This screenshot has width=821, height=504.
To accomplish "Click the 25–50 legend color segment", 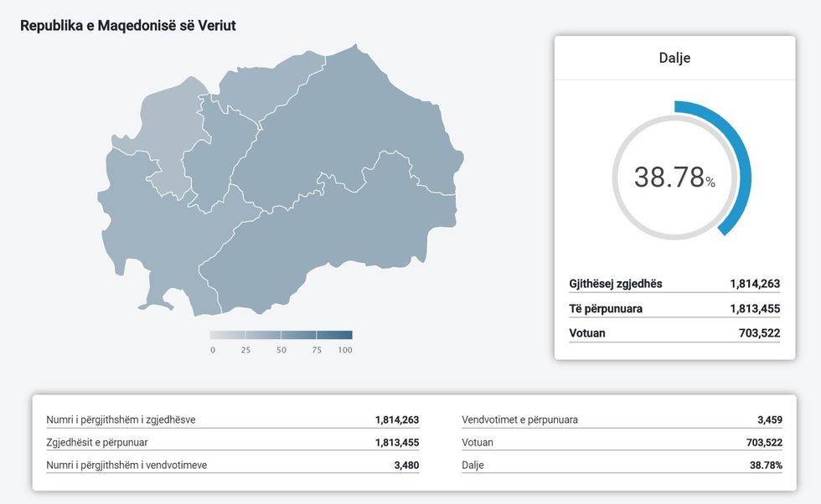I will (x=263, y=335).
